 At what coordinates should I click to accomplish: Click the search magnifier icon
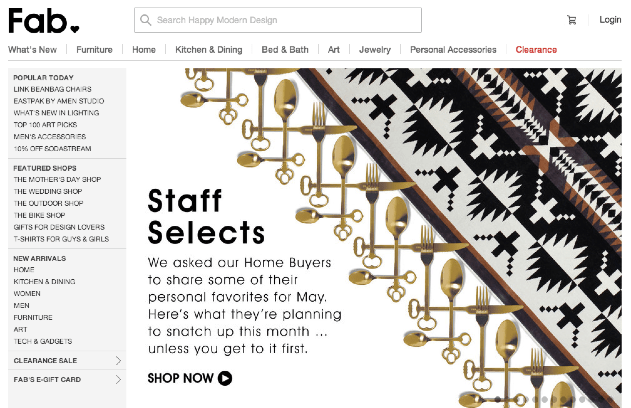(146, 20)
